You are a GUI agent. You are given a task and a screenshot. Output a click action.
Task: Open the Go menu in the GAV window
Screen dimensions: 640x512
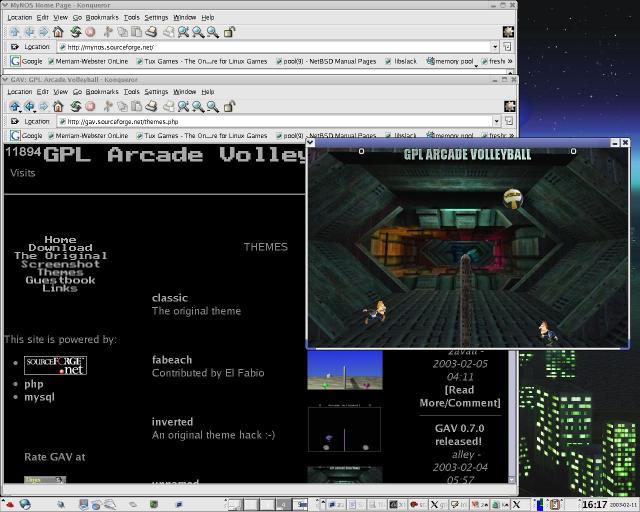77,92
